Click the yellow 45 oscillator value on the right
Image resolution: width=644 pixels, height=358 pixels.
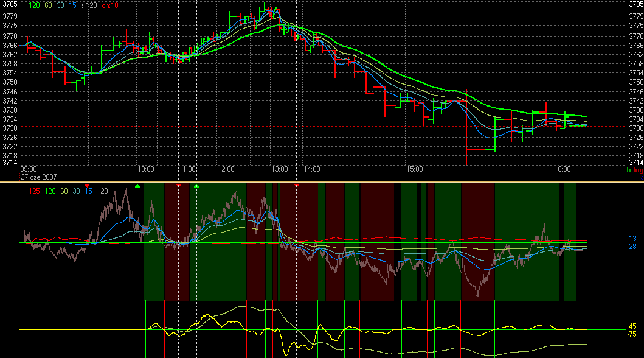pyautogui.click(x=632, y=326)
